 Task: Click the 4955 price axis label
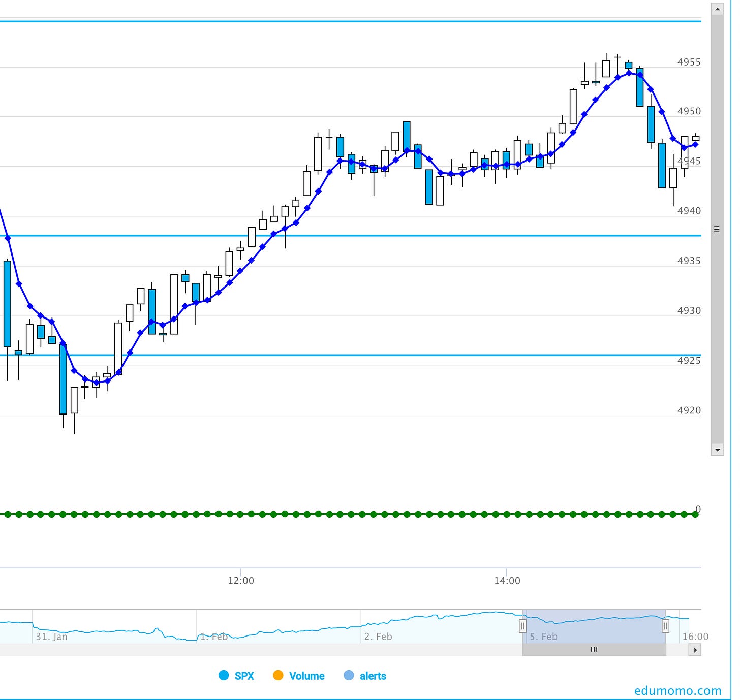(x=689, y=62)
